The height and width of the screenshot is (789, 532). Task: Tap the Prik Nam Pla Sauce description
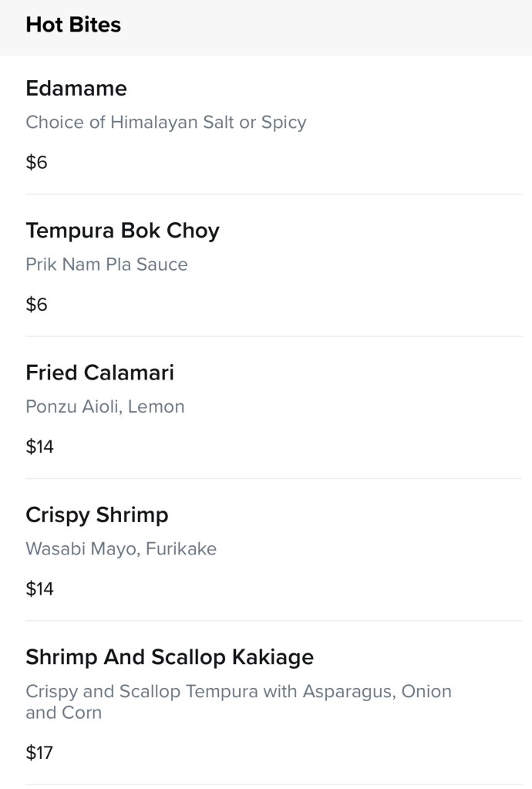(x=106, y=265)
